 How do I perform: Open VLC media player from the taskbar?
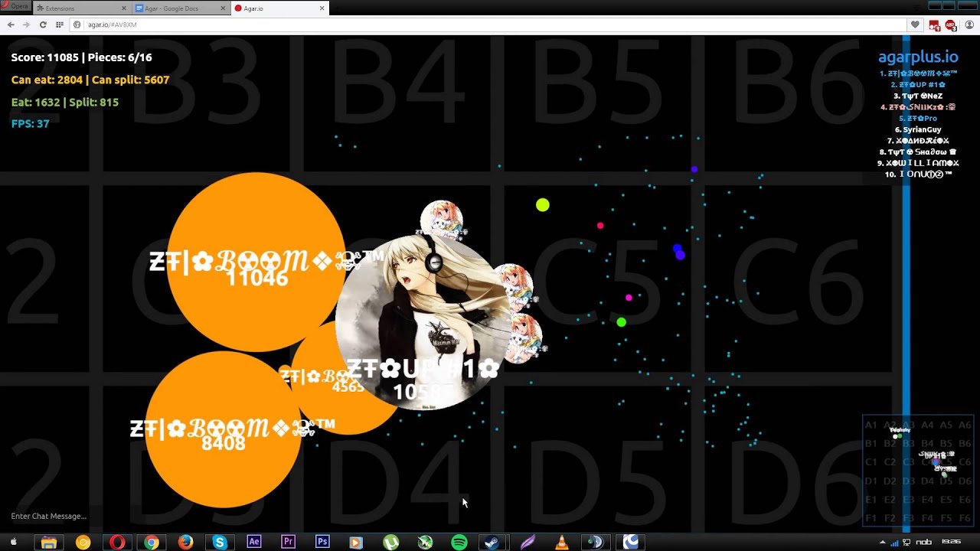(x=562, y=542)
